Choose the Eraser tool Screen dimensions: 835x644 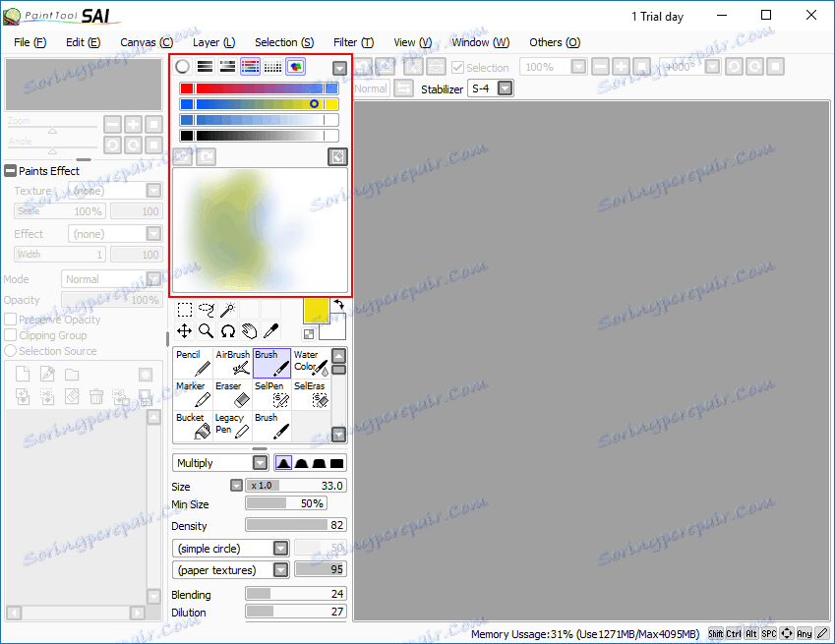click(232, 394)
